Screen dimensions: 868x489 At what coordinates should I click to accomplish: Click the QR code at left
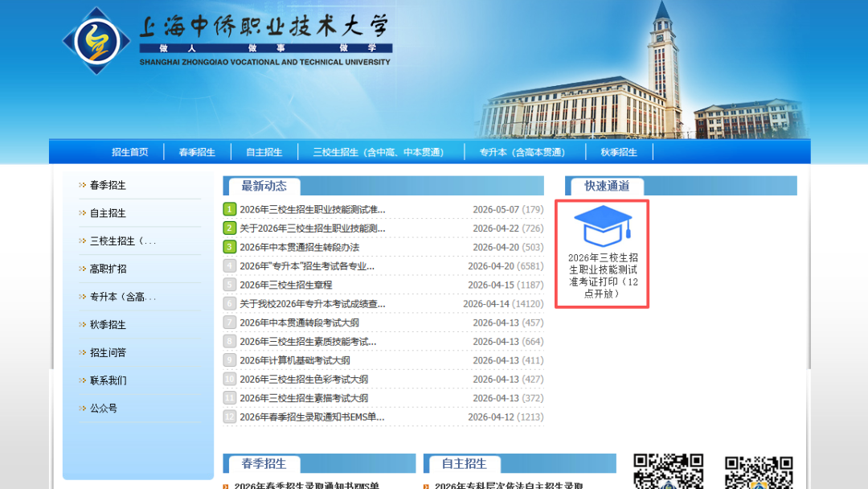[x=668, y=471]
